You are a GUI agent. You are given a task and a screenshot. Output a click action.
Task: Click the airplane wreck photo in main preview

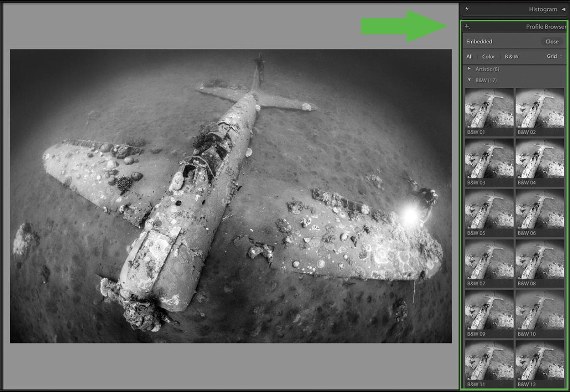click(231, 196)
